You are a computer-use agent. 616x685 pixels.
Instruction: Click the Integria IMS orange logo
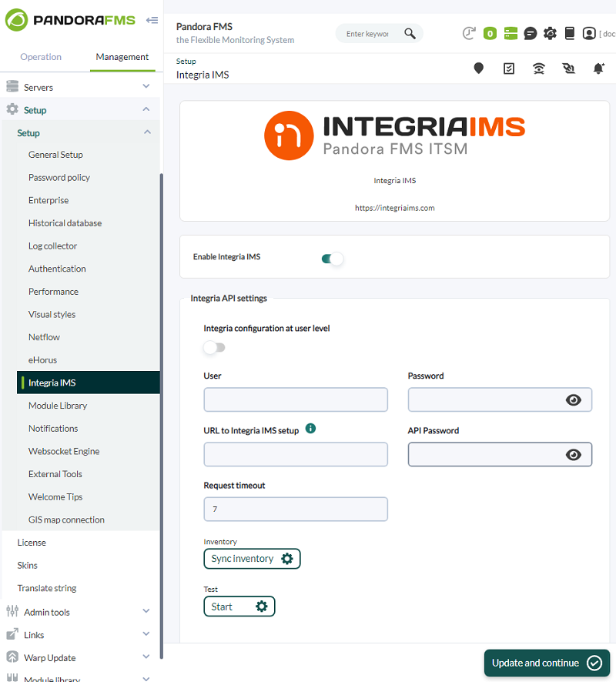click(289, 135)
